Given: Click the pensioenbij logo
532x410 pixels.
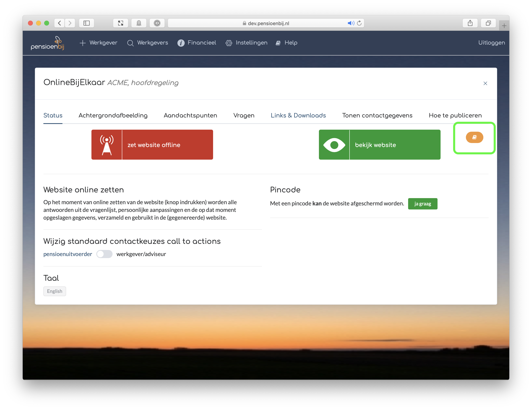Looking at the screenshot, I should 47,43.
